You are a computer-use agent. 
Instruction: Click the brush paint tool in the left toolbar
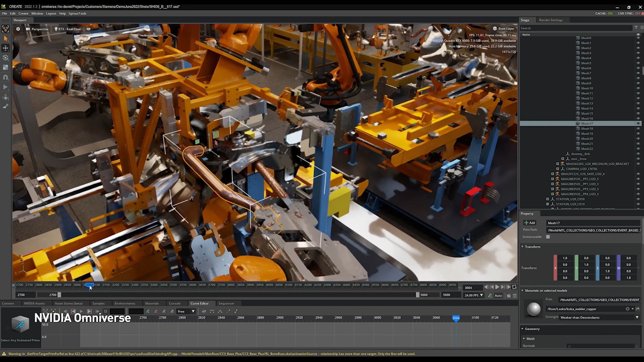click(6, 106)
